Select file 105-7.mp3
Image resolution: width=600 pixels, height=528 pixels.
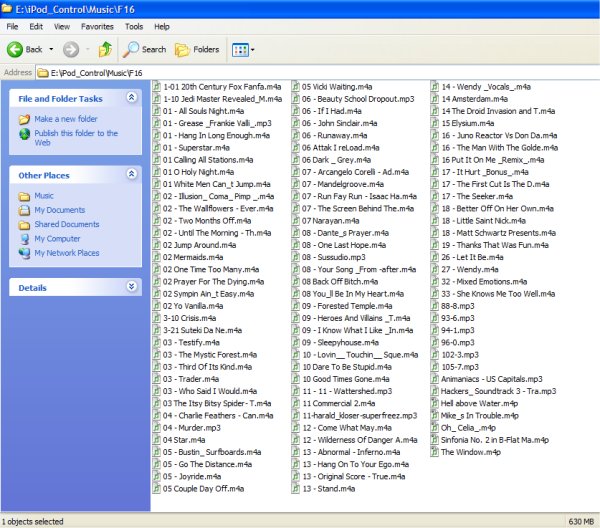click(x=460, y=367)
